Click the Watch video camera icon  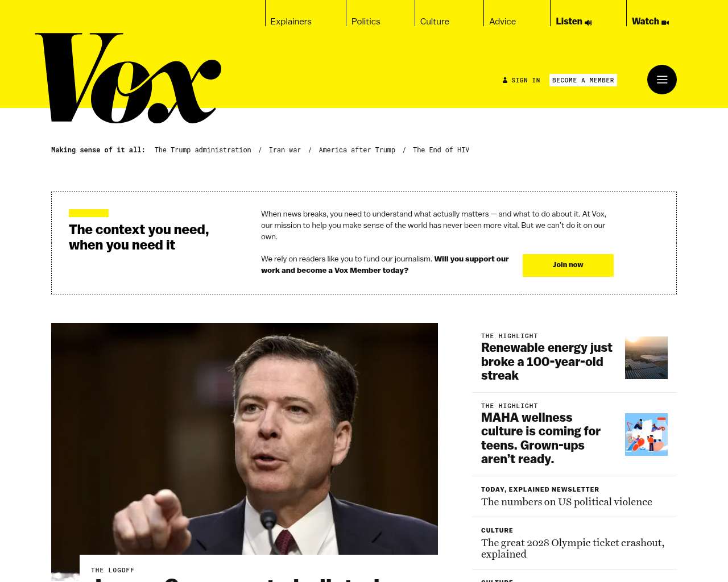665,23
